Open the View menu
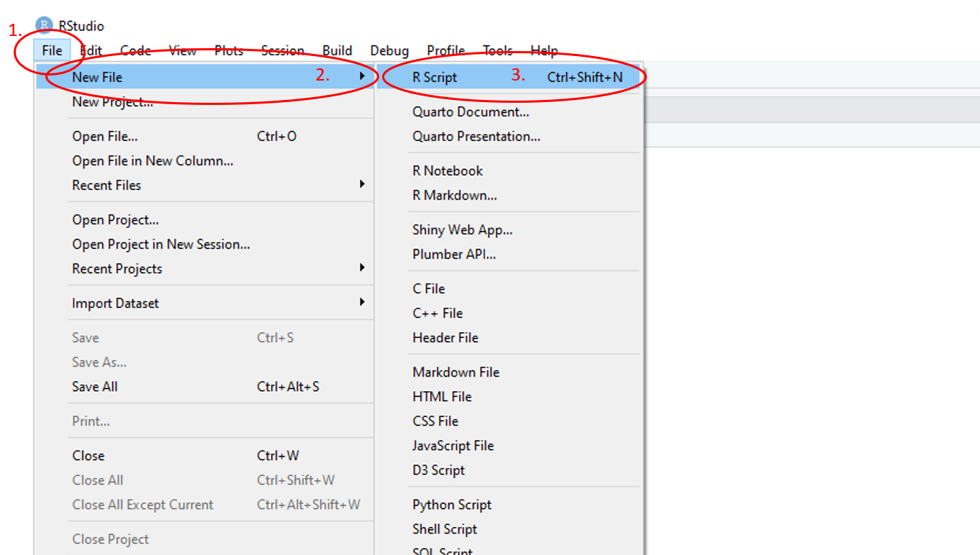 click(183, 50)
